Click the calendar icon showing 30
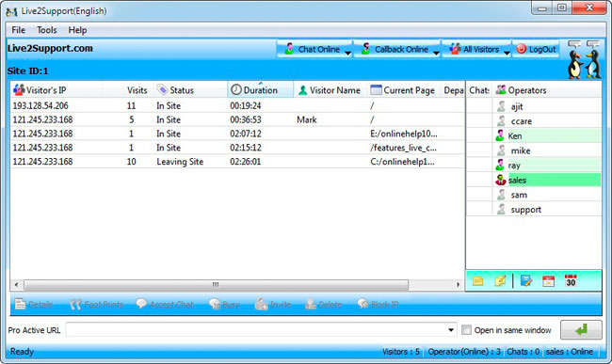Image resolution: width=612 pixels, height=364 pixels. (571, 280)
